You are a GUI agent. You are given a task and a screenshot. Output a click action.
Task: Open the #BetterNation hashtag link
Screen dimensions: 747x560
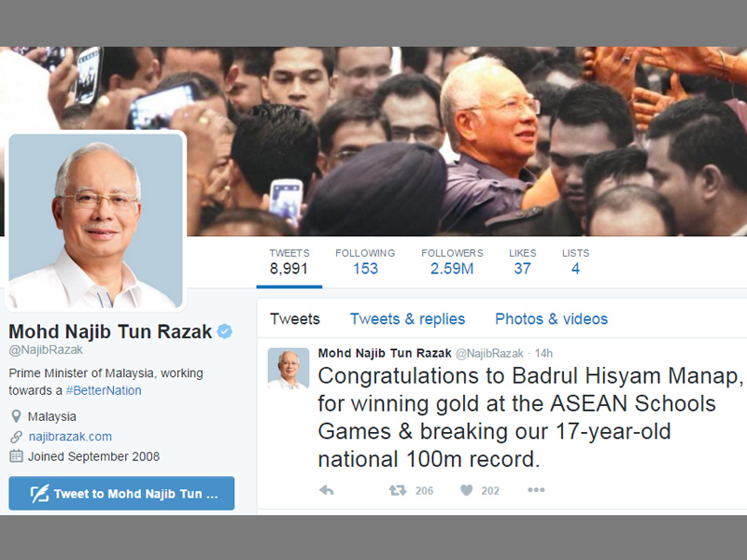(104, 390)
